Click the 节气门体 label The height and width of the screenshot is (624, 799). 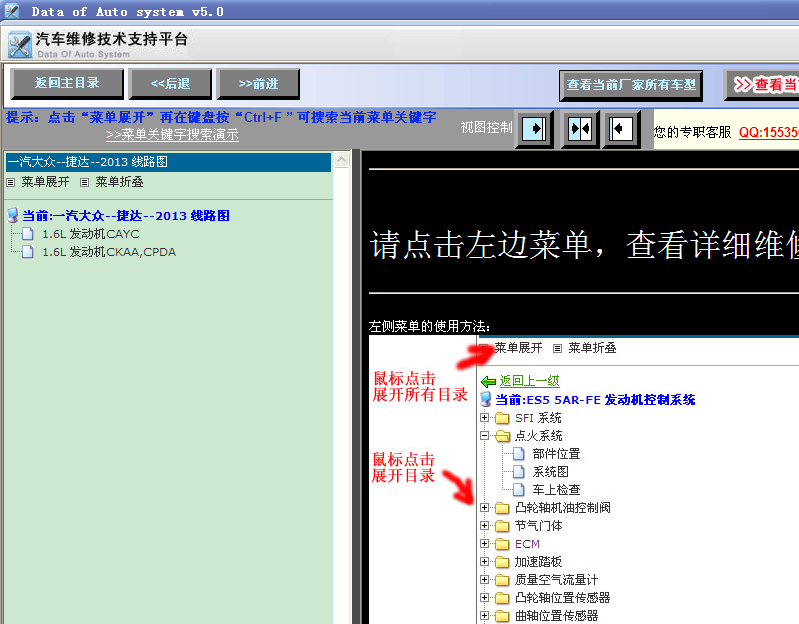point(539,526)
